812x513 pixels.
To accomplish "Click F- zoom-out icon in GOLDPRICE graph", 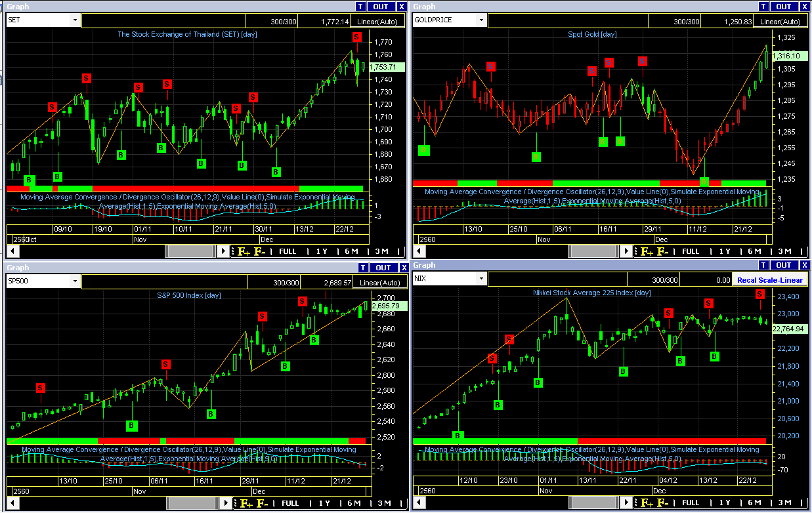I will pos(663,251).
